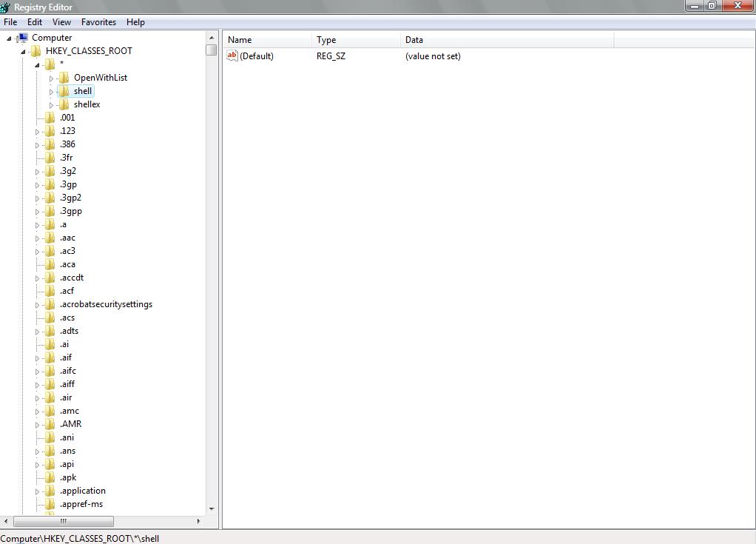Collapse the HKEY_CLASSES_ROOT hive
The height and width of the screenshot is (544, 756).
[x=23, y=52]
